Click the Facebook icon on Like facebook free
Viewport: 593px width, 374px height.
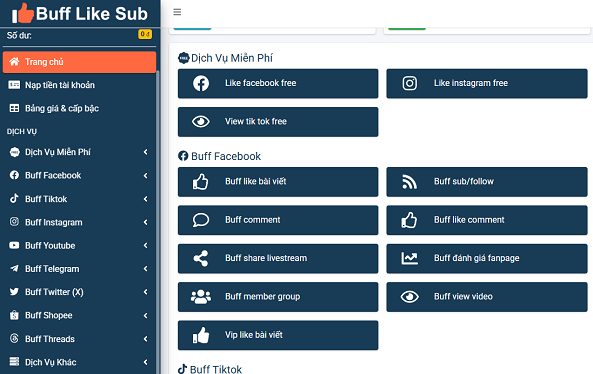[201, 84]
